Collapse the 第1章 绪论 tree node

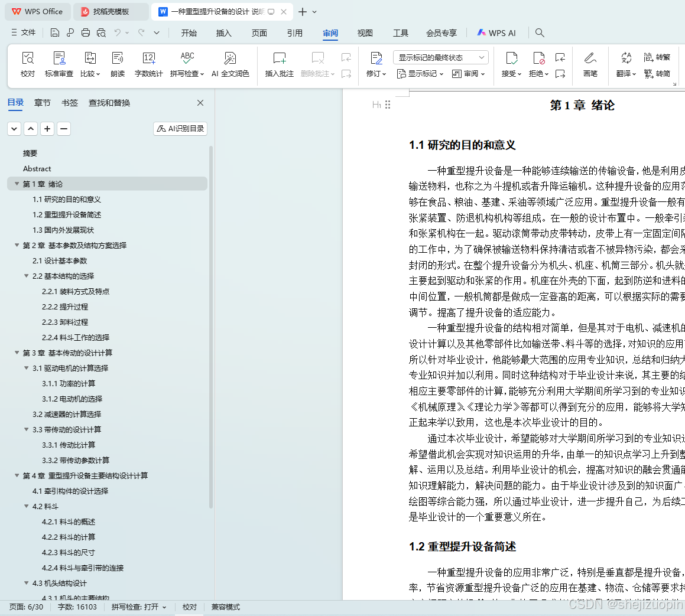pos(17,184)
